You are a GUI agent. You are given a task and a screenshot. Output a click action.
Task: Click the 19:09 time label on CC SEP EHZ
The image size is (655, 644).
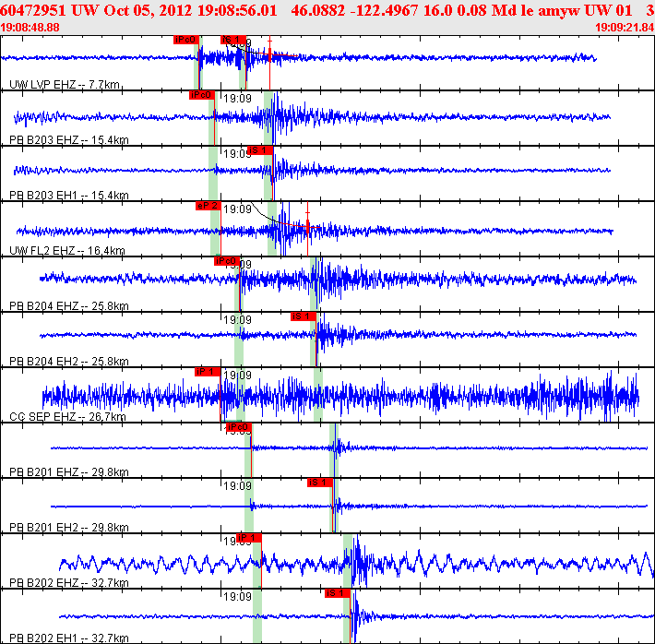pyautogui.click(x=238, y=376)
